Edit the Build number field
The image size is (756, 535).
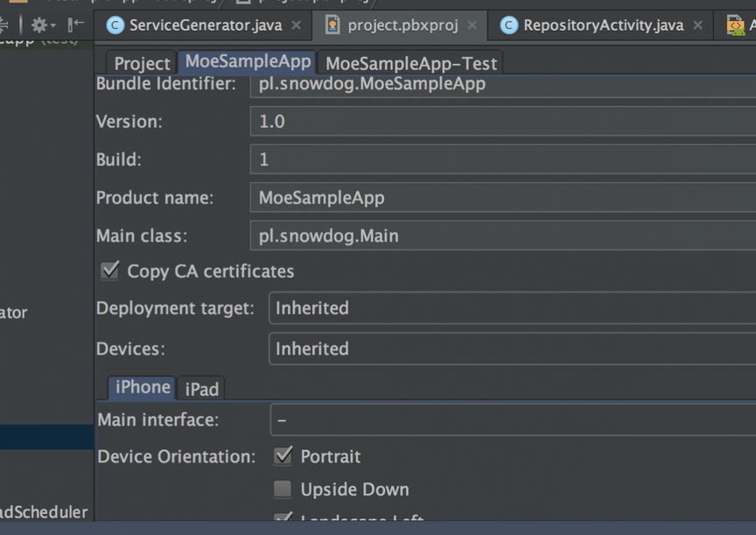(x=503, y=159)
